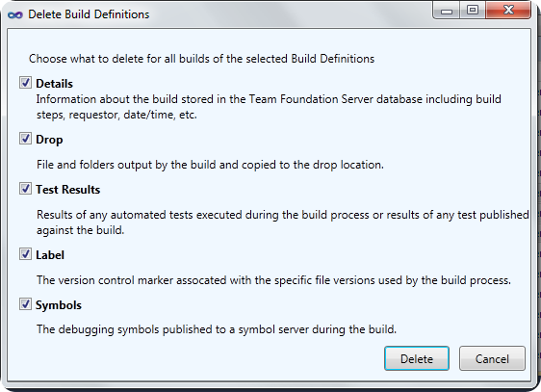Click the drop location description text
The image size is (541, 392).
coord(210,165)
